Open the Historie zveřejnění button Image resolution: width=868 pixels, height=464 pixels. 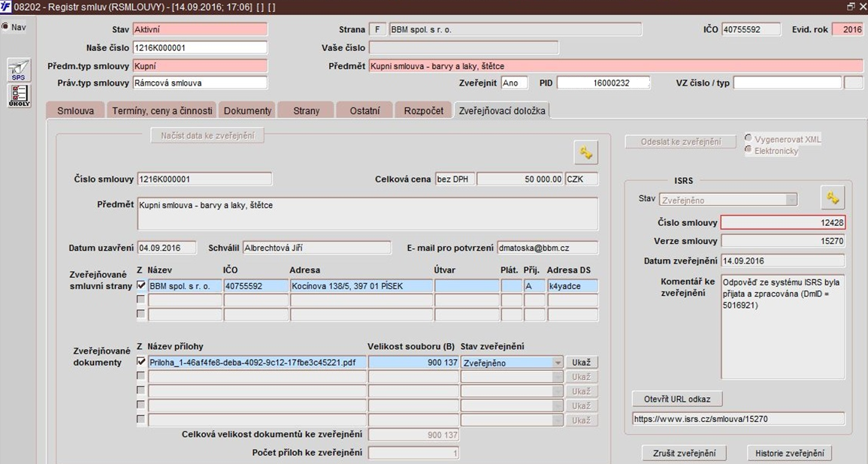tap(789, 453)
